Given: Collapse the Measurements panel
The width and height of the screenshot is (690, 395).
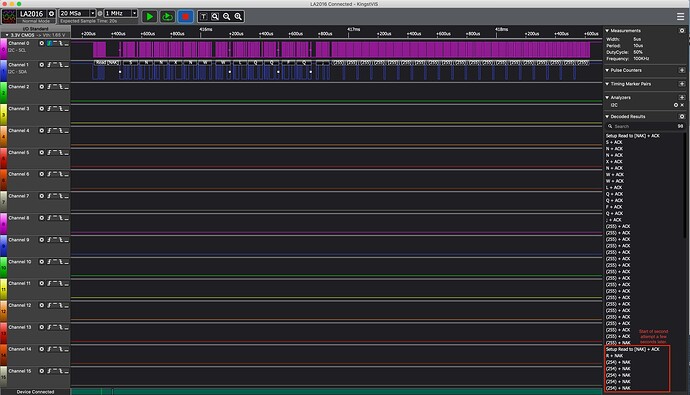Looking at the screenshot, I should (607, 31).
